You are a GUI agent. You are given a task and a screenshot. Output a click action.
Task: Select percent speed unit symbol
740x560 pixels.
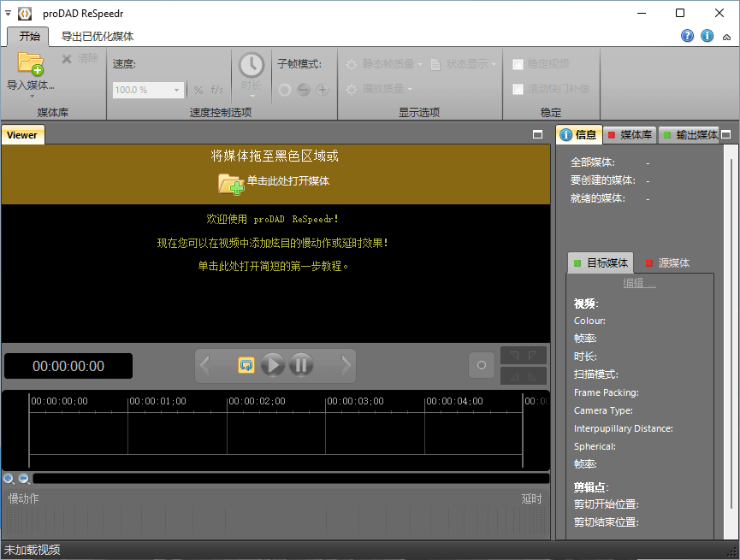198,90
